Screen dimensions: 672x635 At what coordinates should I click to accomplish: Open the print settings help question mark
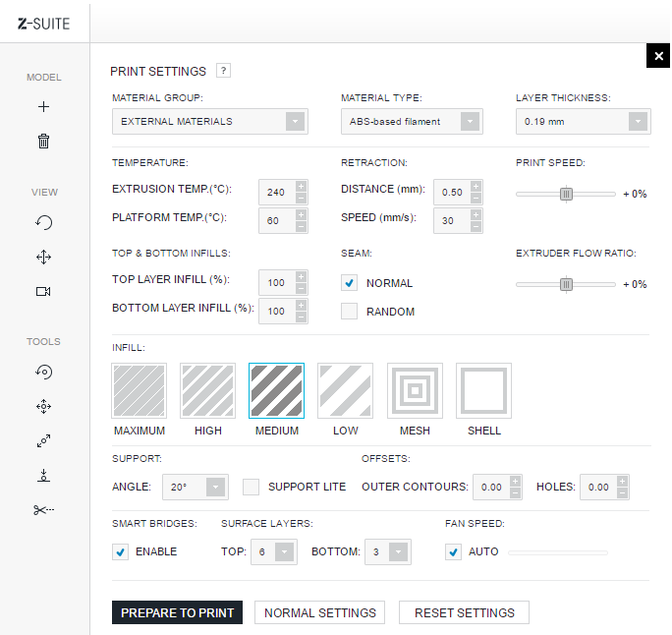click(x=223, y=71)
